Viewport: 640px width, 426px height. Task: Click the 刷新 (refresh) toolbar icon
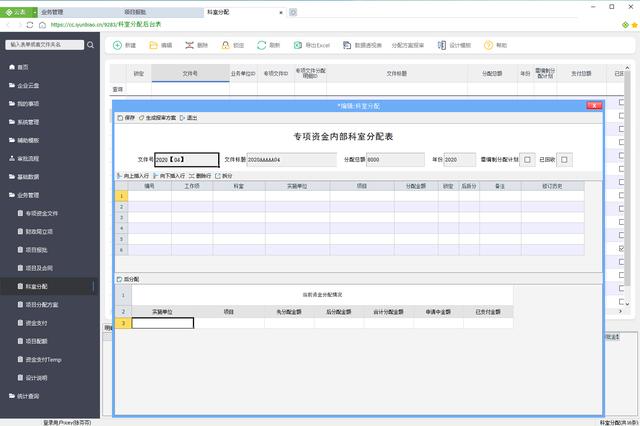[x=262, y=45]
